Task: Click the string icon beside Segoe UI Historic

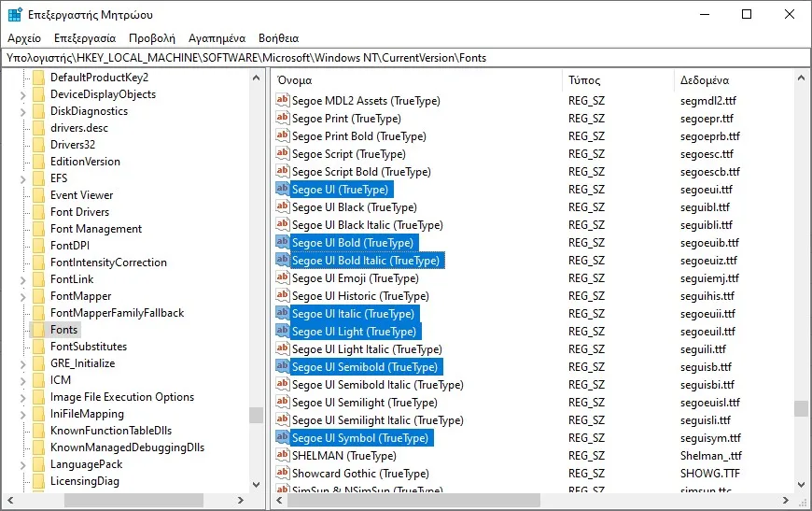Action: click(282, 295)
